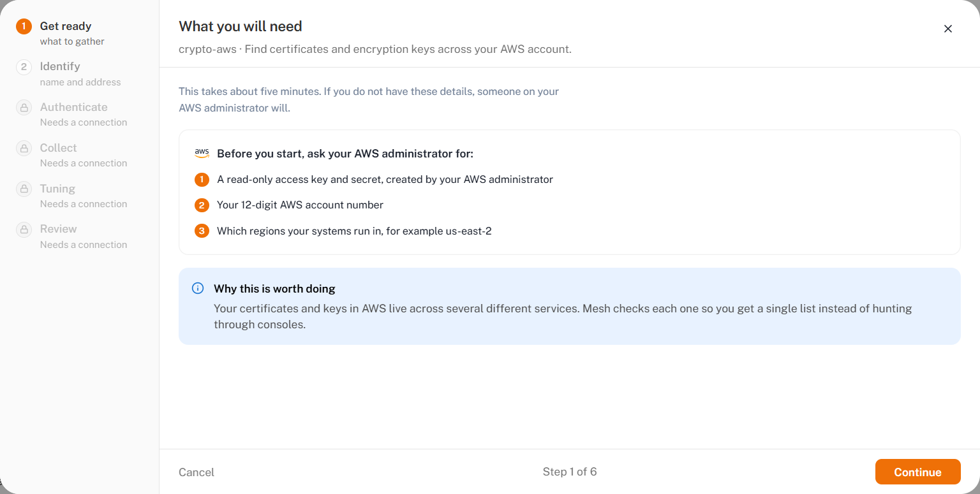This screenshot has height=494, width=980.
Task: Click the 'What you will need' heading
Action: (241, 26)
